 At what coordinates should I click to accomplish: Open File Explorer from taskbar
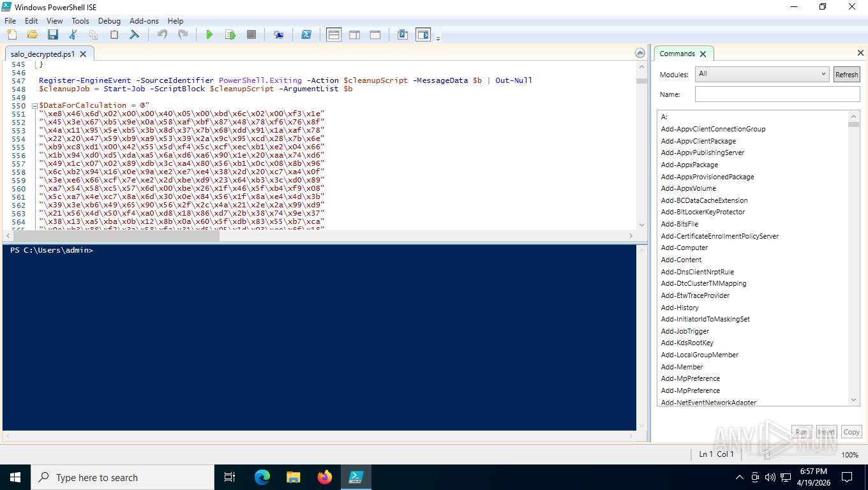[293, 477]
